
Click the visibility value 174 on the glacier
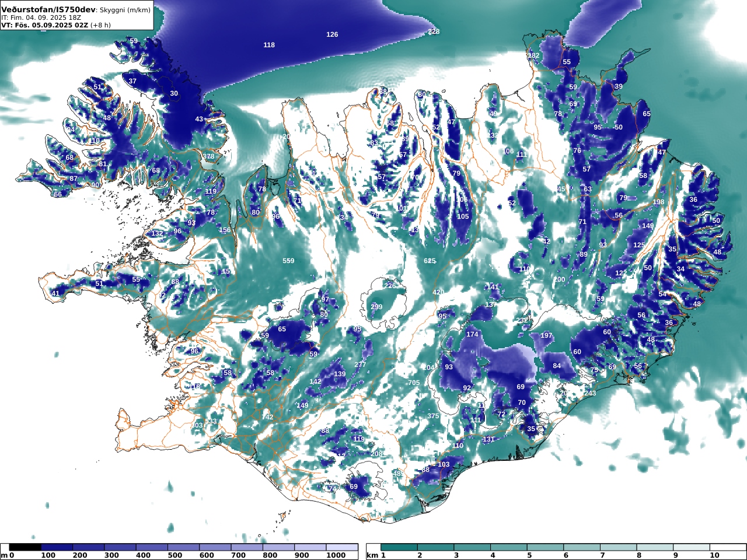click(472, 334)
